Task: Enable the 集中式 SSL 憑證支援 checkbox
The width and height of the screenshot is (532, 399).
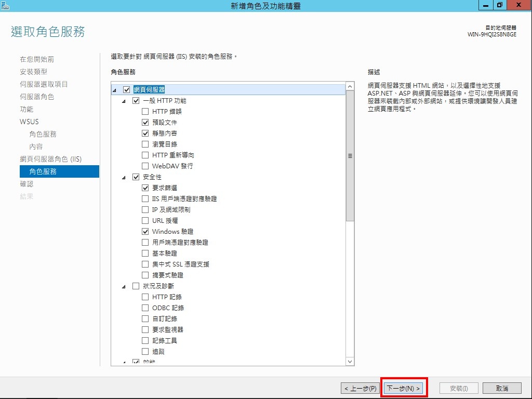Action: 145,264
